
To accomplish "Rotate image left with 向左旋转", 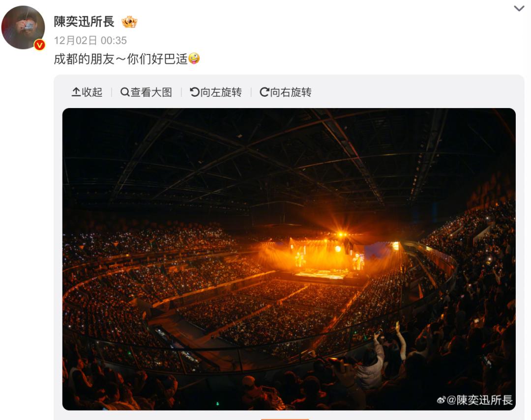I will [216, 92].
